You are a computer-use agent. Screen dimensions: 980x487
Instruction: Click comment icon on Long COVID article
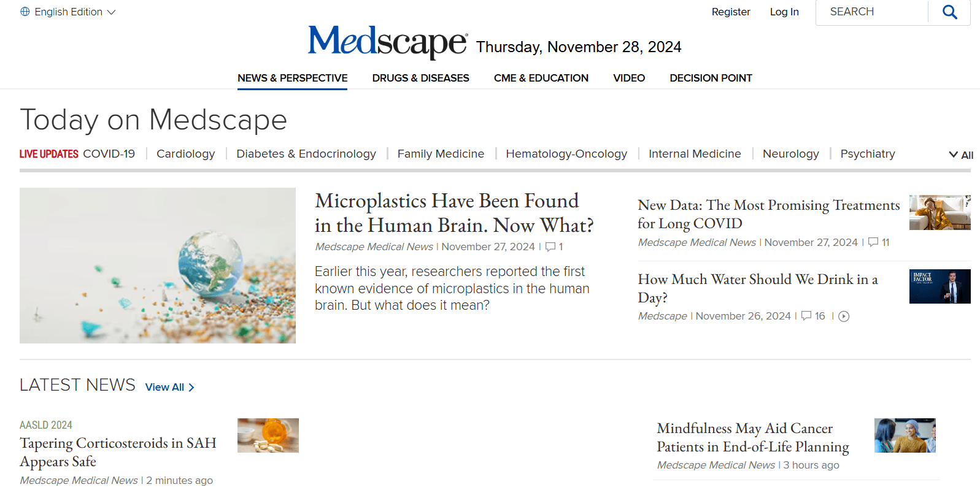point(873,242)
